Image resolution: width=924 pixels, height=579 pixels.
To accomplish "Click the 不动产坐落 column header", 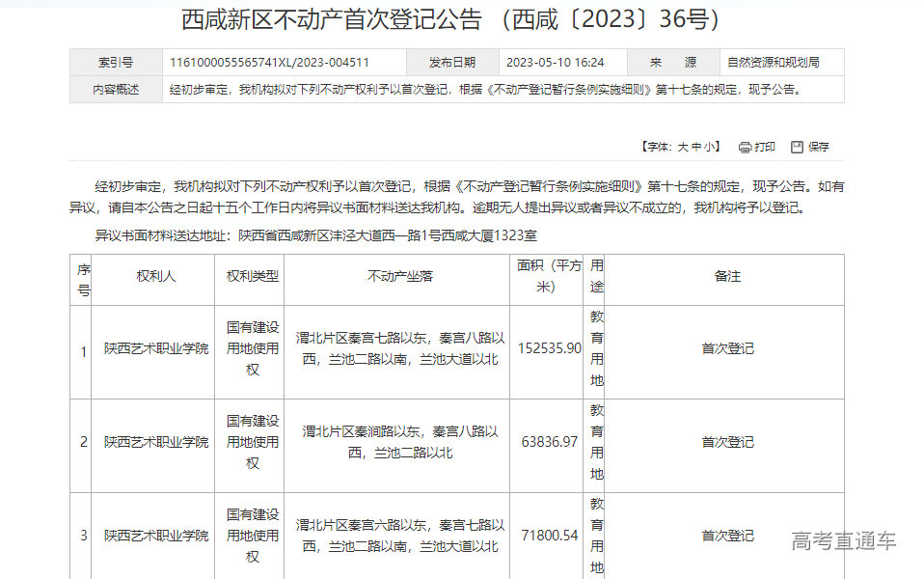I will [400, 277].
